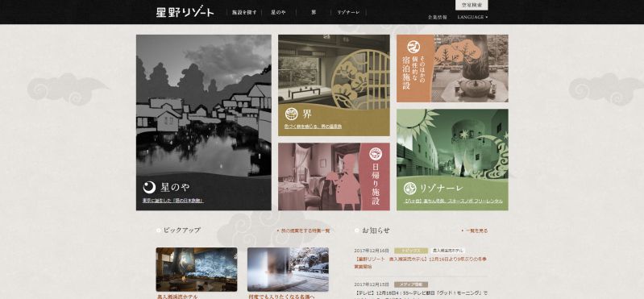Open the 日帰り施設 tile

tap(334, 176)
